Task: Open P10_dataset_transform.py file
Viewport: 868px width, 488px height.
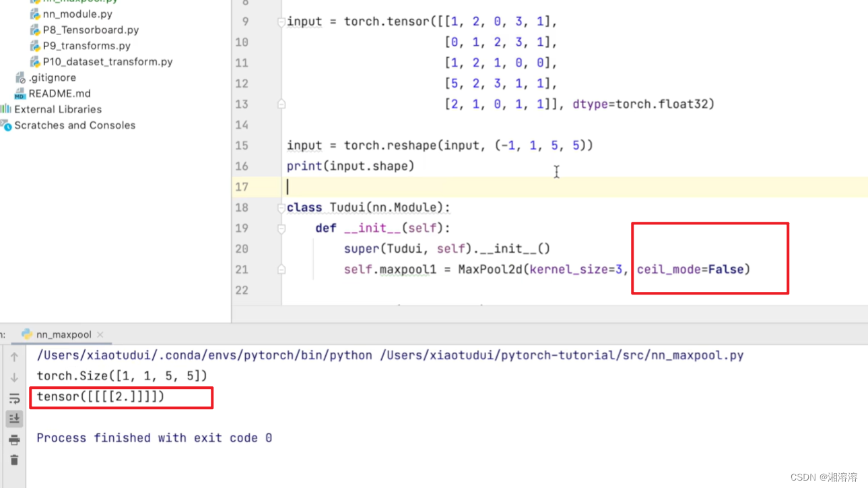Action: coord(108,61)
